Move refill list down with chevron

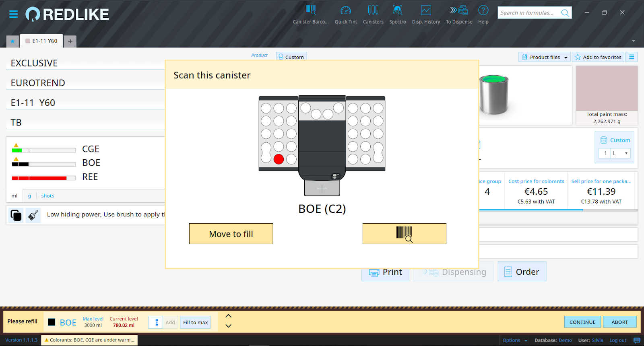pos(228,326)
